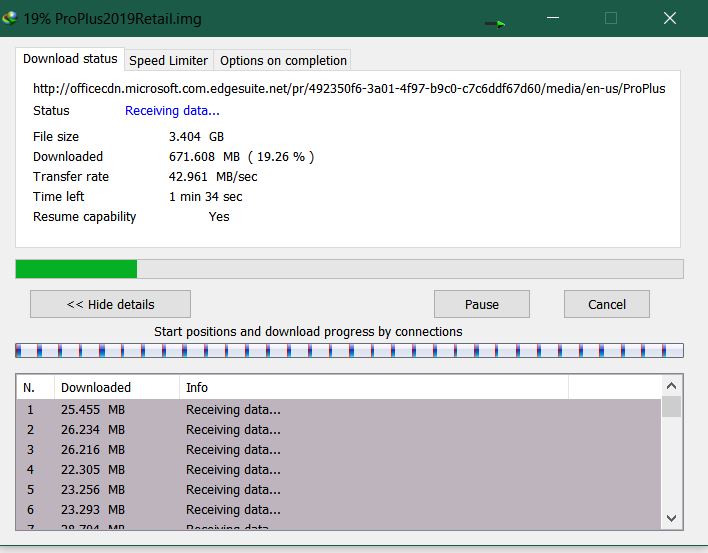Switch to the Speed Limiter tab

click(168, 60)
